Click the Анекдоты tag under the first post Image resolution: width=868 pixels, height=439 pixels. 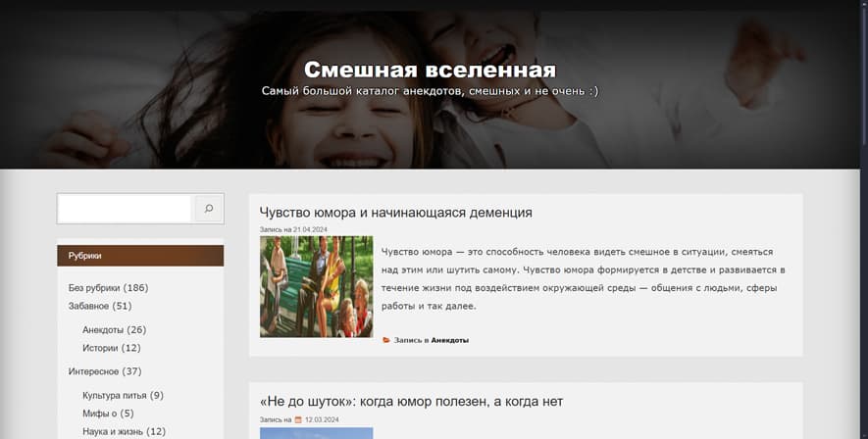pos(449,340)
